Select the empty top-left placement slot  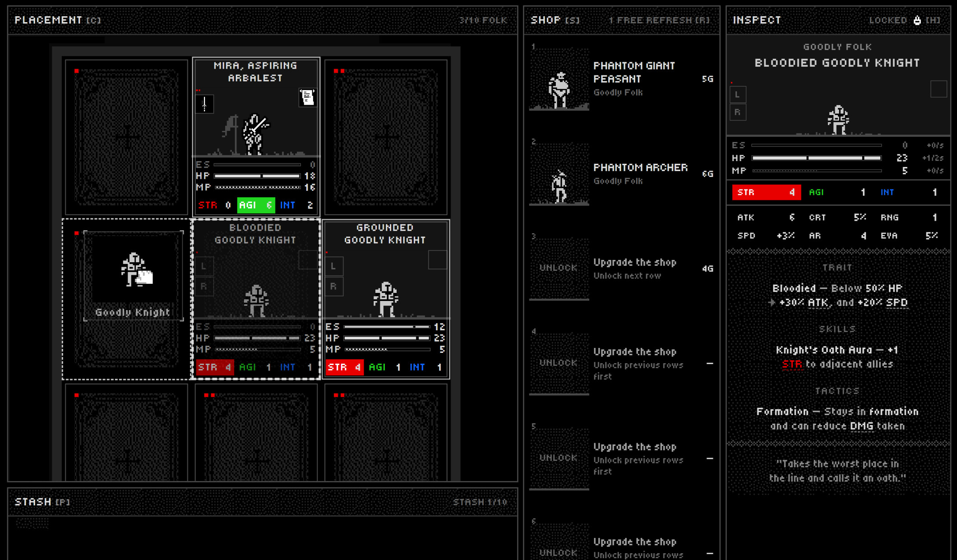(126, 137)
